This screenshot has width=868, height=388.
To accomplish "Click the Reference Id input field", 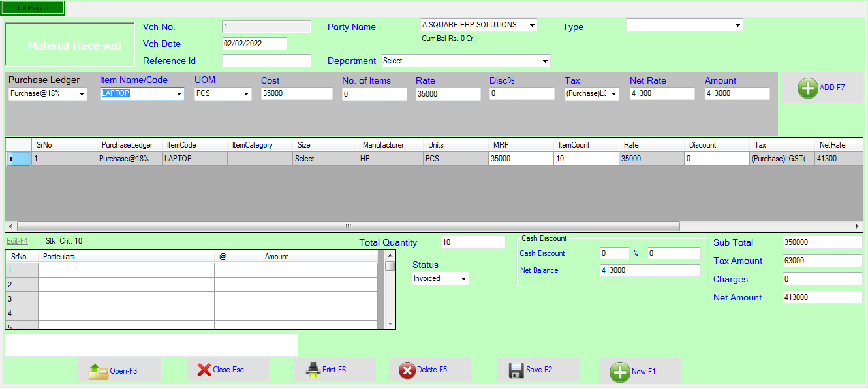I will (x=266, y=61).
